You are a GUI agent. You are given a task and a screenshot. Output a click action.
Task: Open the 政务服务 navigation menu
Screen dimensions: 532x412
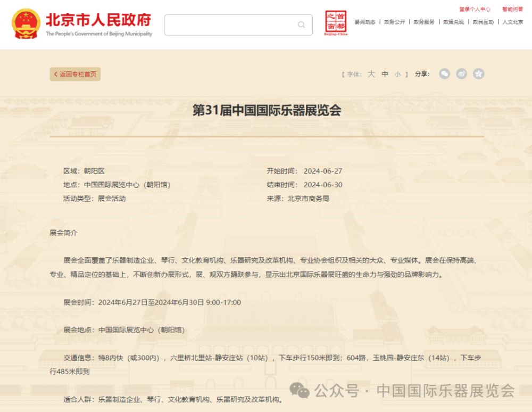coord(424,22)
